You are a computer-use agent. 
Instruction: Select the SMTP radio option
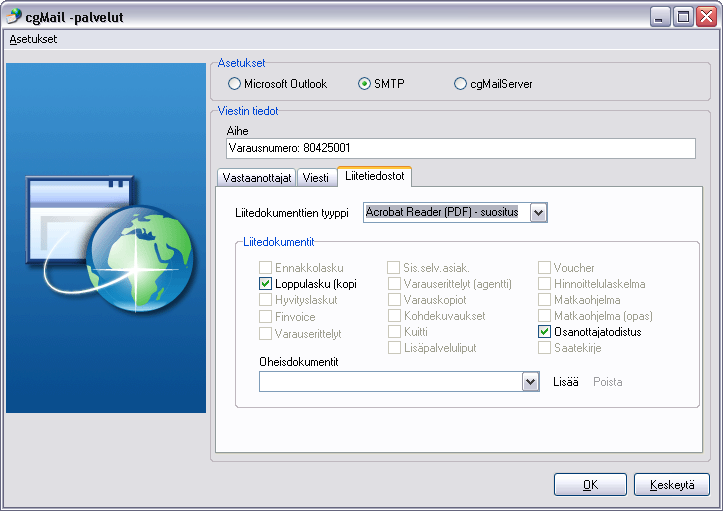(364, 83)
